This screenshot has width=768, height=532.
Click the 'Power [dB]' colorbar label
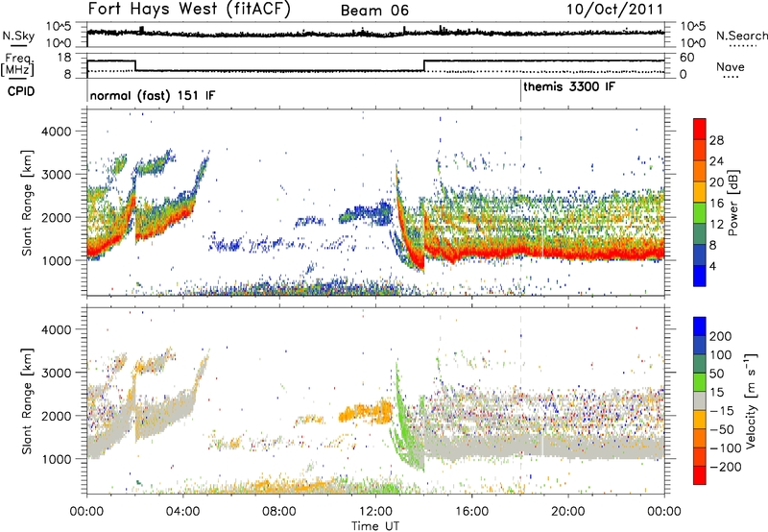coord(732,203)
